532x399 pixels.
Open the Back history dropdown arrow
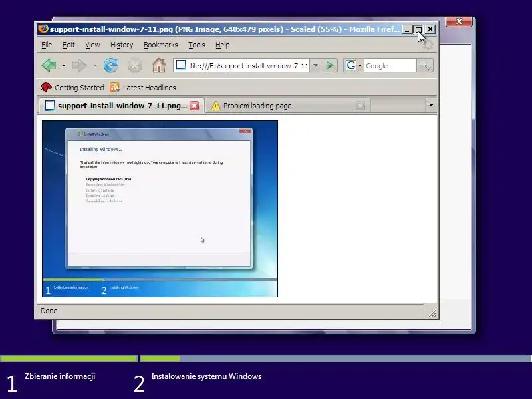[64, 65]
